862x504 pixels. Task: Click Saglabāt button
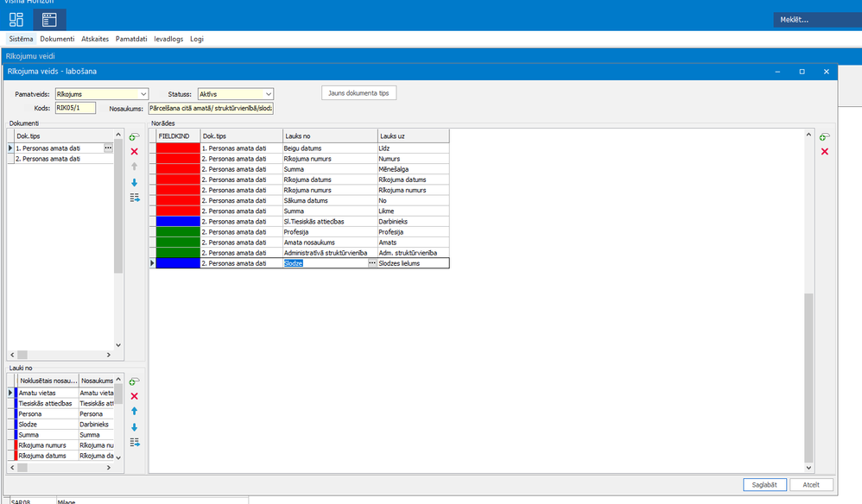tap(764, 485)
